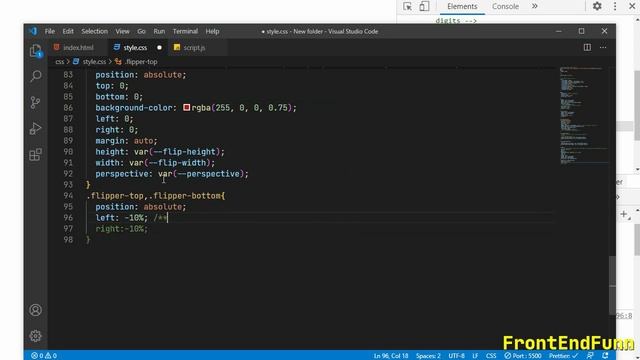The width and height of the screenshot is (640, 360).
Task: Switch to the DevTools Console tab
Action: 505,6
